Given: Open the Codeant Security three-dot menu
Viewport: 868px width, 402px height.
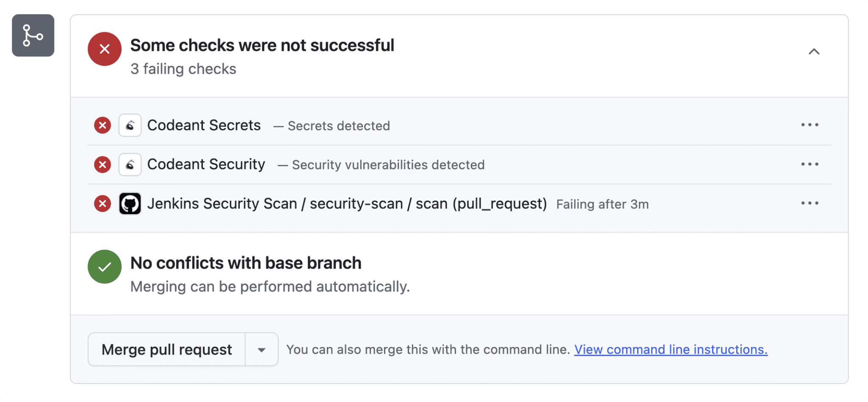Looking at the screenshot, I should (x=810, y=164).
